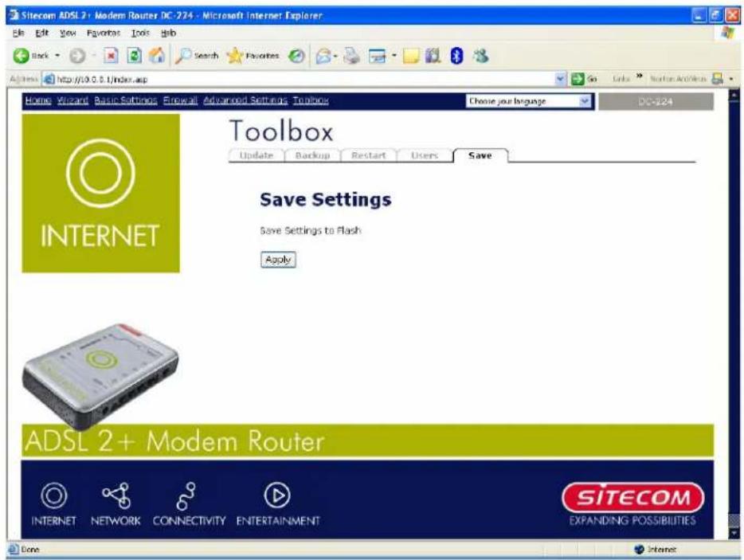Click the address bar URL field
This screenshot has height=560, width=744.
tap(303, 79)
